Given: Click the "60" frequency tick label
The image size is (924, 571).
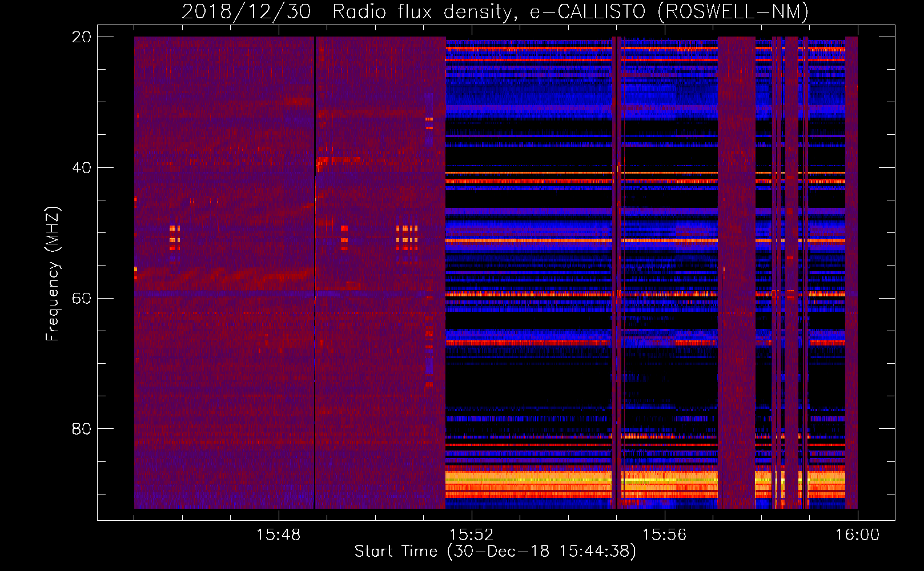Looking at the screenshot, I should click(81, 299).
